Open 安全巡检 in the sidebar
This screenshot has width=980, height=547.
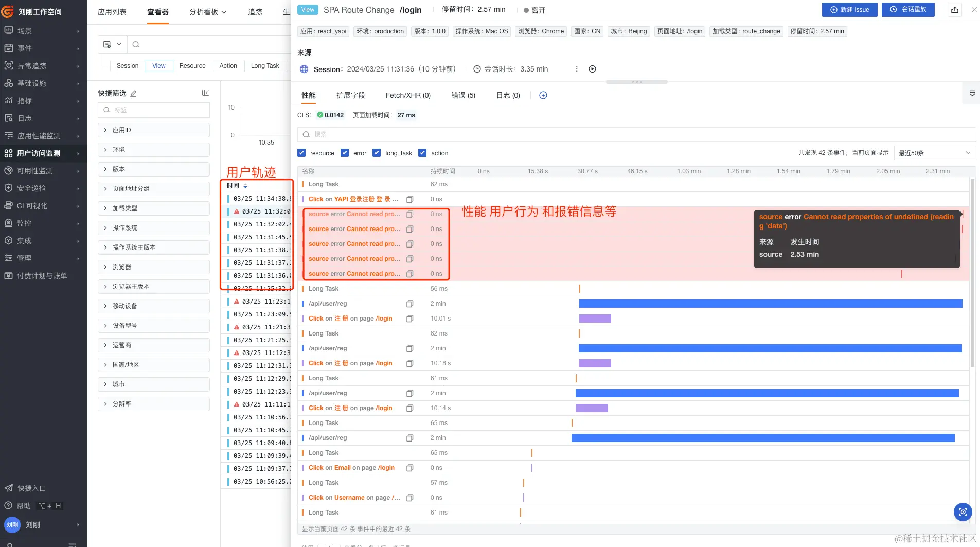click(x=43, y=188)
